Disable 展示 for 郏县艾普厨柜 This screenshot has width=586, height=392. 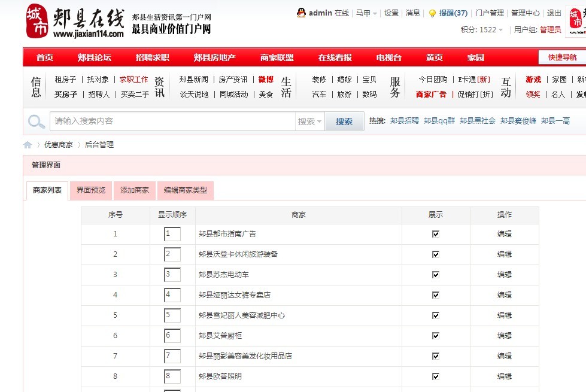tap(435, 335)
